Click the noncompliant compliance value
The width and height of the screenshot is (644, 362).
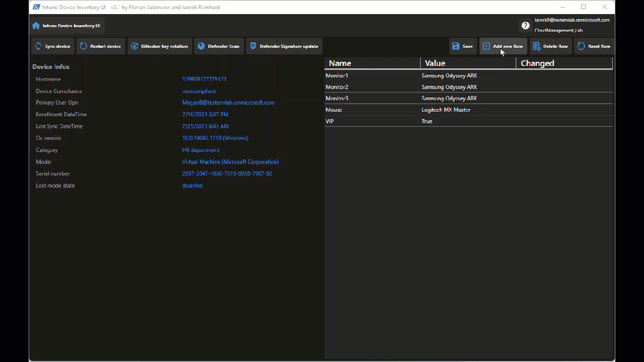[x=199, y=91]
